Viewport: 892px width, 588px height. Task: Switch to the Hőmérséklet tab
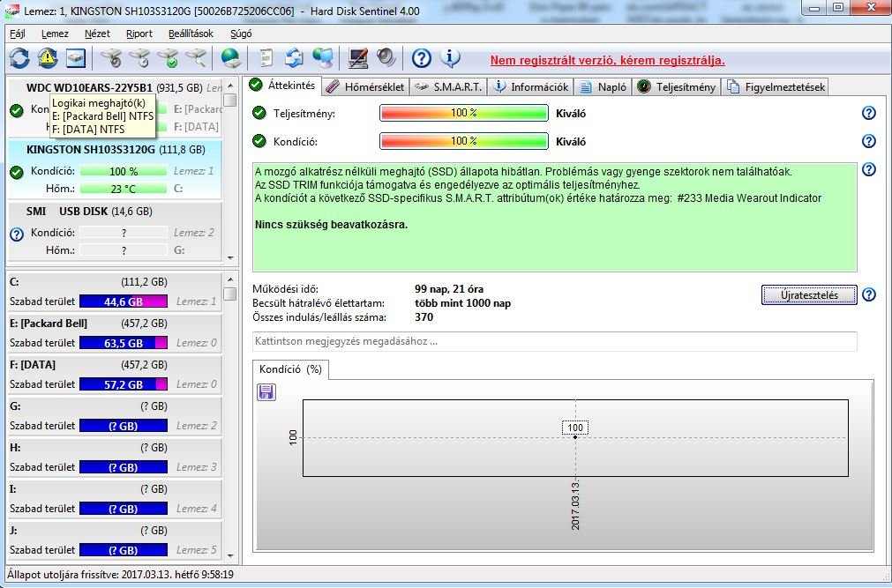(x=366, y=87)
